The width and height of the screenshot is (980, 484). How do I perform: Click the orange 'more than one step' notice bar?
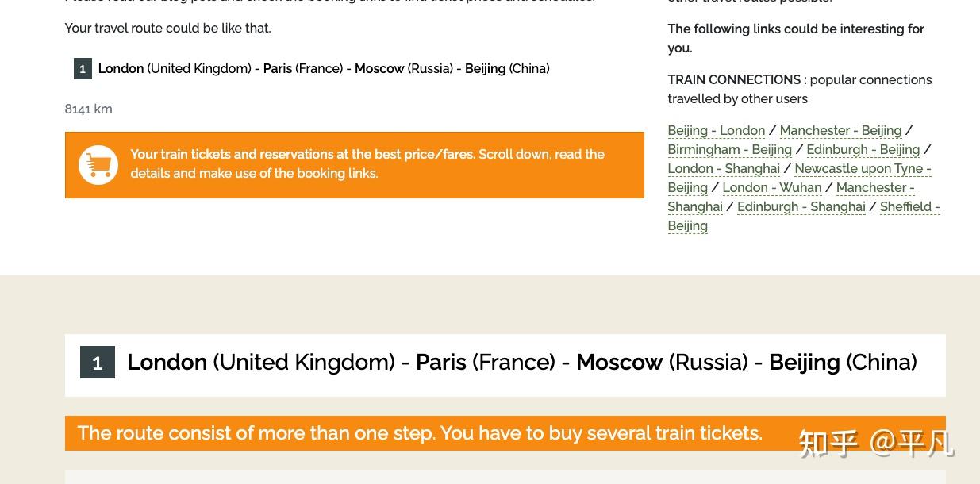505,433
